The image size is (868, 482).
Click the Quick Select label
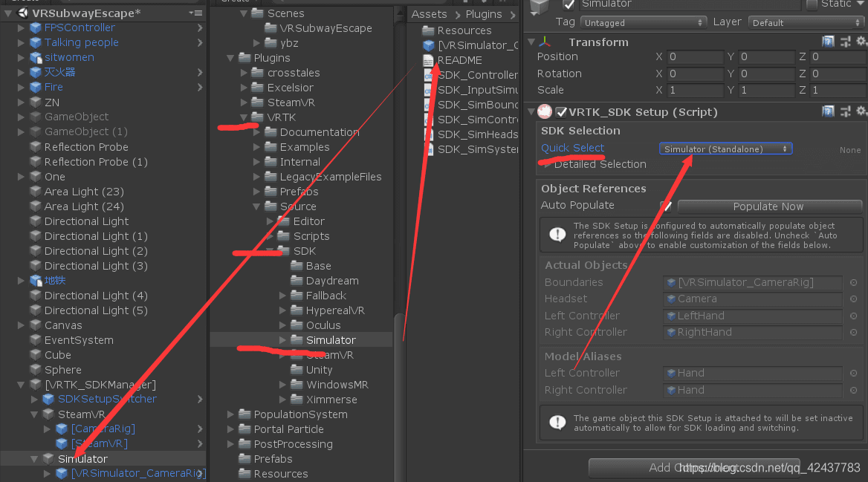(572, 148)
